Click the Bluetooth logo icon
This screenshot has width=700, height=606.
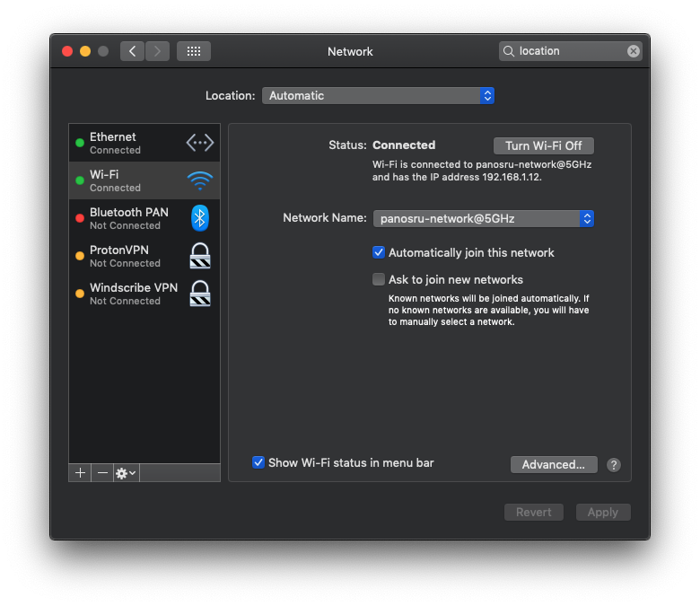200,218
